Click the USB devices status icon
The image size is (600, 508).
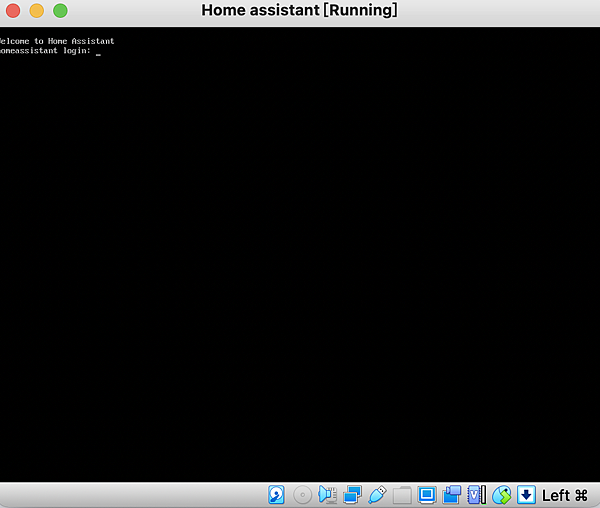point(377,495)
